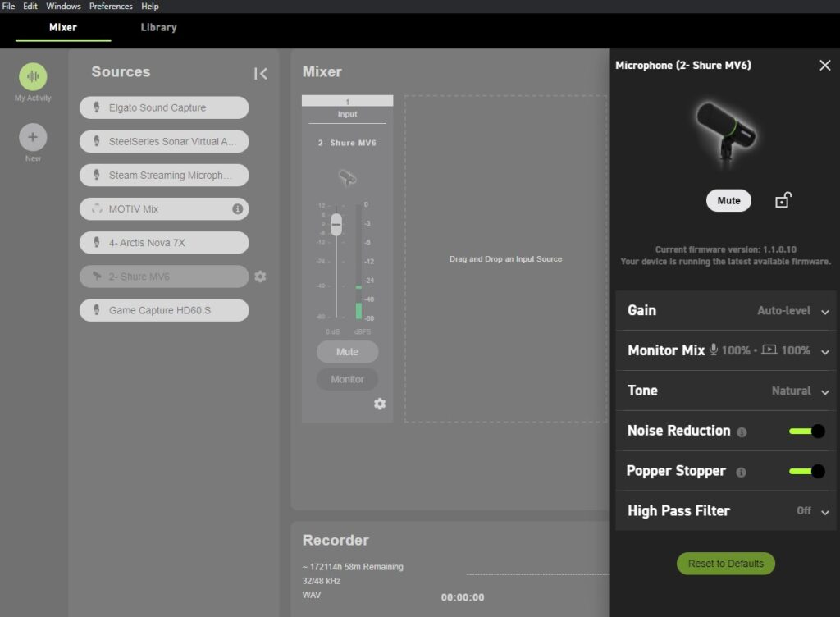Open the Edit menu
This screenshot has height=617, width=840.
pos(30,7)
